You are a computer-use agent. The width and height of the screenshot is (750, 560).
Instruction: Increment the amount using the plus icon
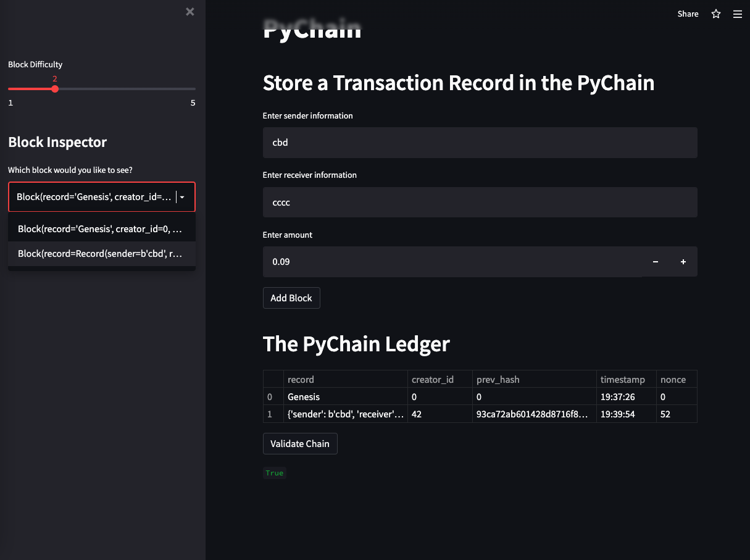pyautogui.click(x=683, y=262)
